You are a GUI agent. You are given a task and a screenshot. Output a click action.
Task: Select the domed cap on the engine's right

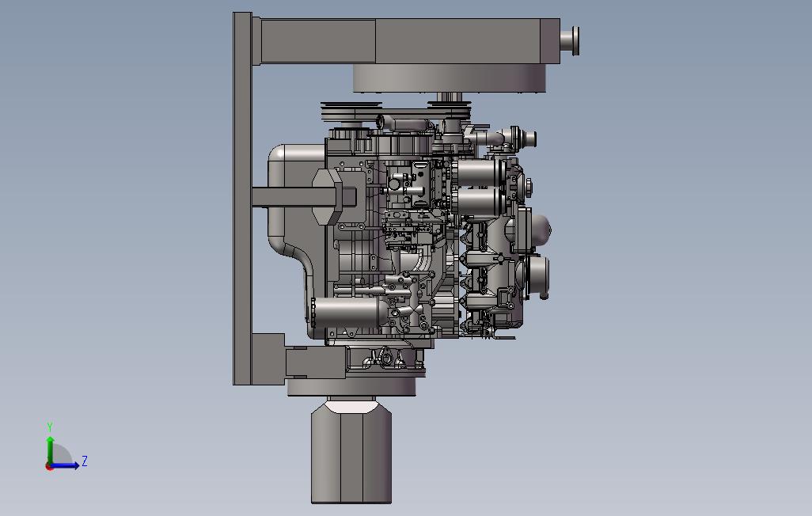[x=541, y=230]
